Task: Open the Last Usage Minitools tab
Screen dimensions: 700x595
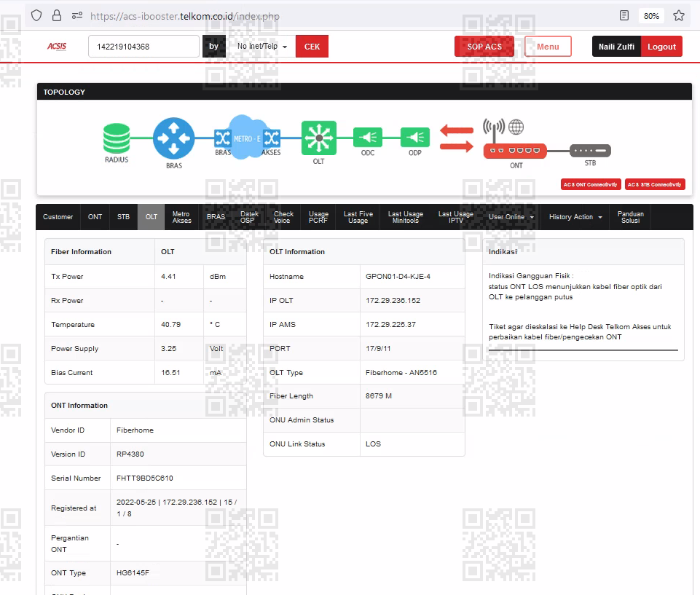Action: (x=405, y=217)
